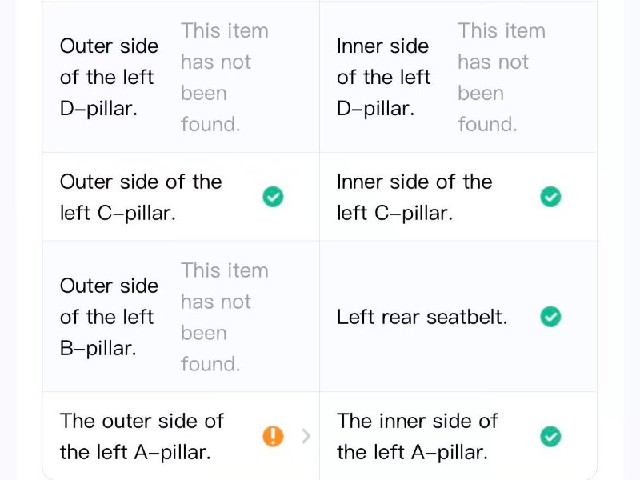The height and width of the screenshot is (480, 640).
Task: Click the outer left D-pillar table cell
Action: point(181,77)
